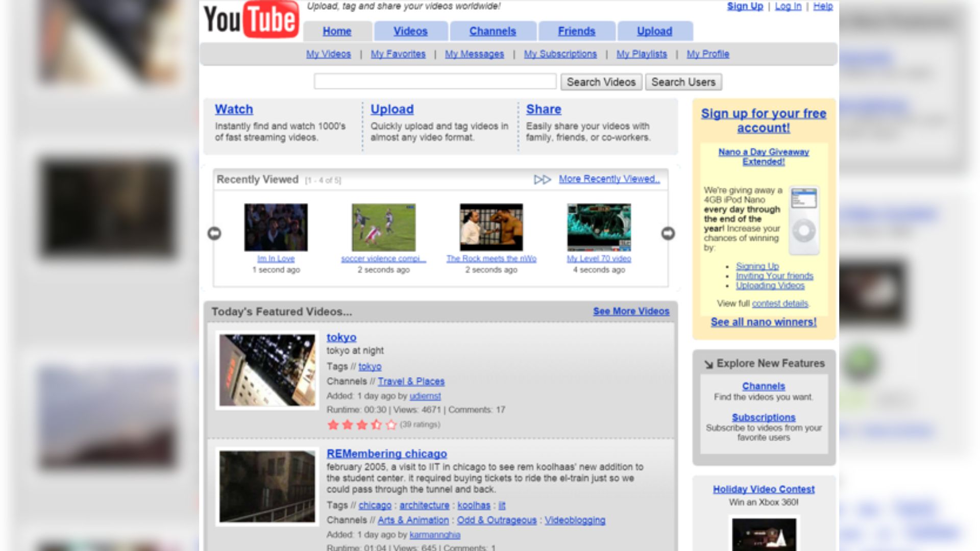Click See More Videos link
The height and width of the screenshot is (551, 980).
click(631, 311)
